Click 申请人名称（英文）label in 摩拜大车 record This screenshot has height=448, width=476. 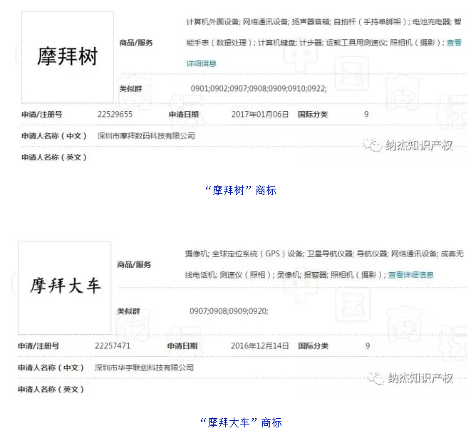coord(51,389)
